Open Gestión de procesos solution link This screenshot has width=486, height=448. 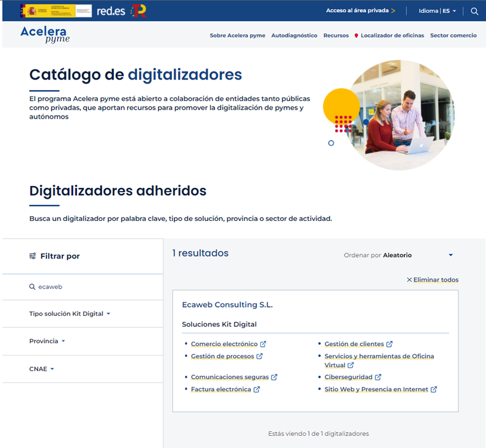click(x=222, y=356)
